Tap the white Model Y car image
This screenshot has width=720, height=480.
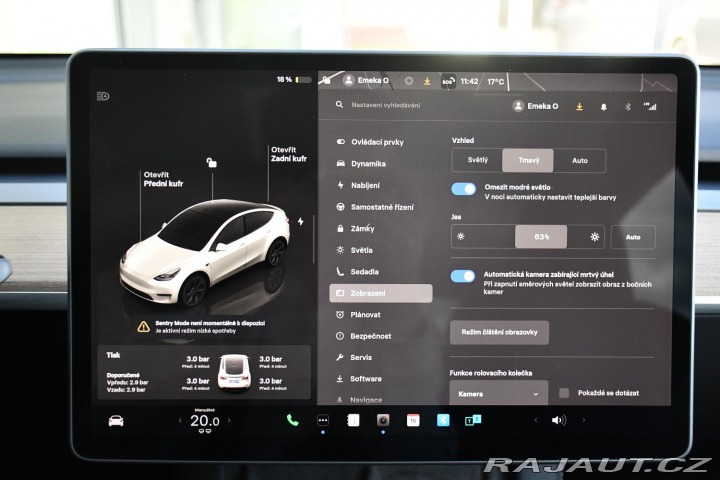tap(205, 254)
